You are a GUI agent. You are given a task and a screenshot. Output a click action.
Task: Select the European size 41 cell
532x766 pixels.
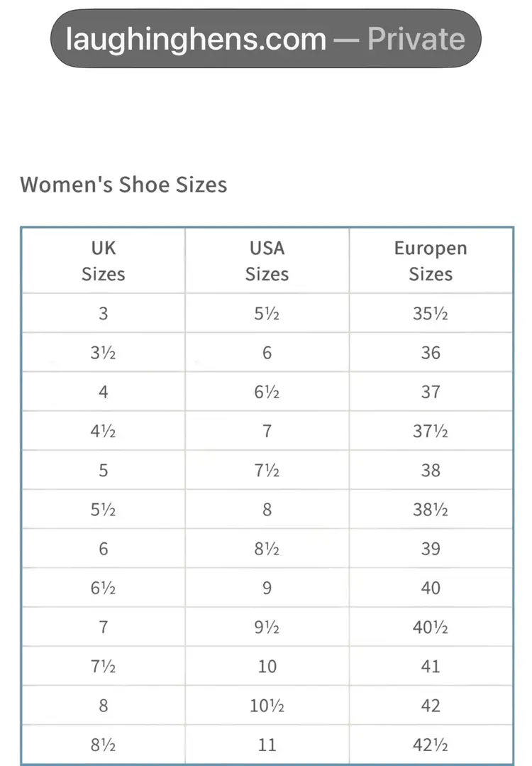click(x=431, y=667)
